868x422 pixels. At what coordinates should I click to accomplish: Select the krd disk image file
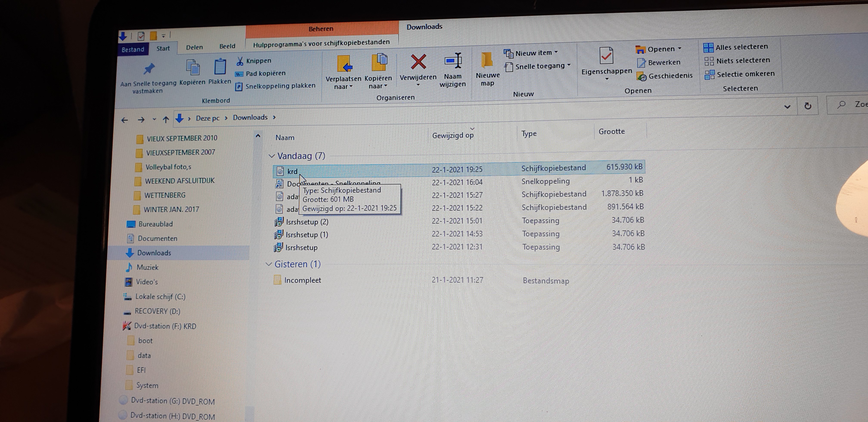click(x=459, y=169)
